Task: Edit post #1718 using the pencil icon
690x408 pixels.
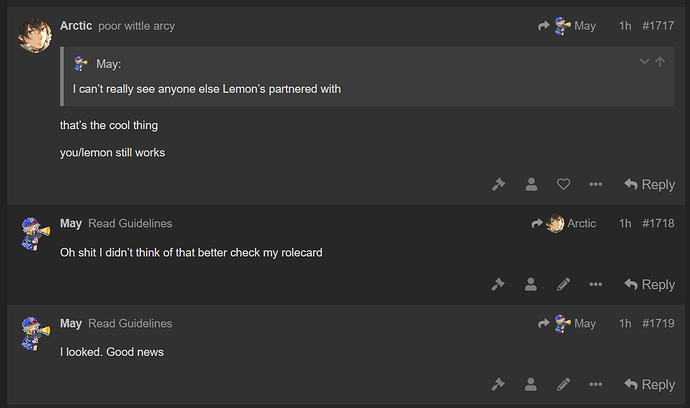Action: pos(563,284)
